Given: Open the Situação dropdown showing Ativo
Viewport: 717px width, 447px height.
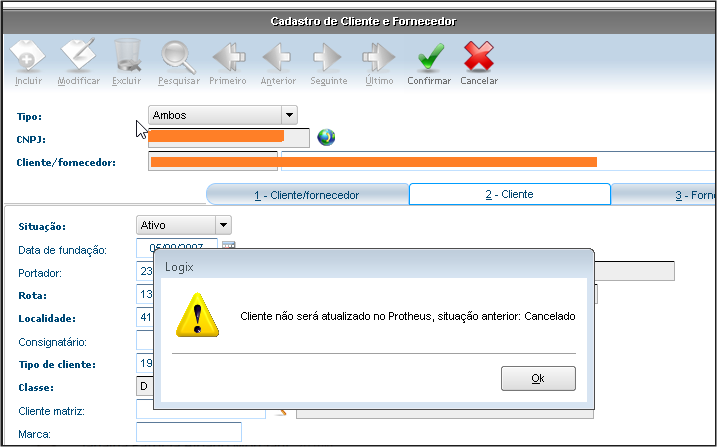Looking at the screenshot, I should coord(184,225).
